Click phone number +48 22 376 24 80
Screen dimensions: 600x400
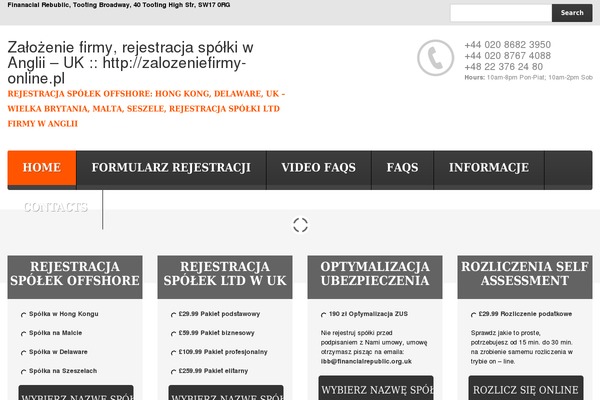(504, 67)
